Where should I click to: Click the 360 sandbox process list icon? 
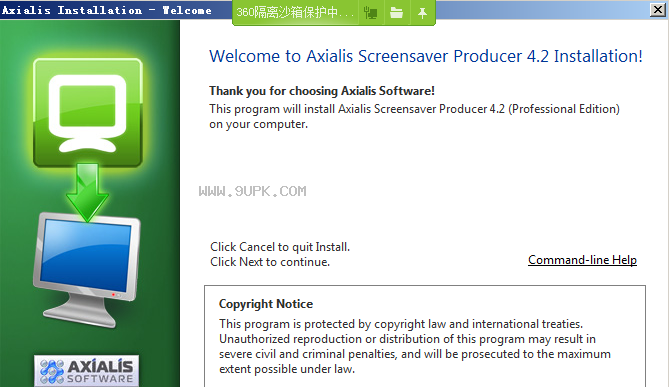(x=370, y=13)
